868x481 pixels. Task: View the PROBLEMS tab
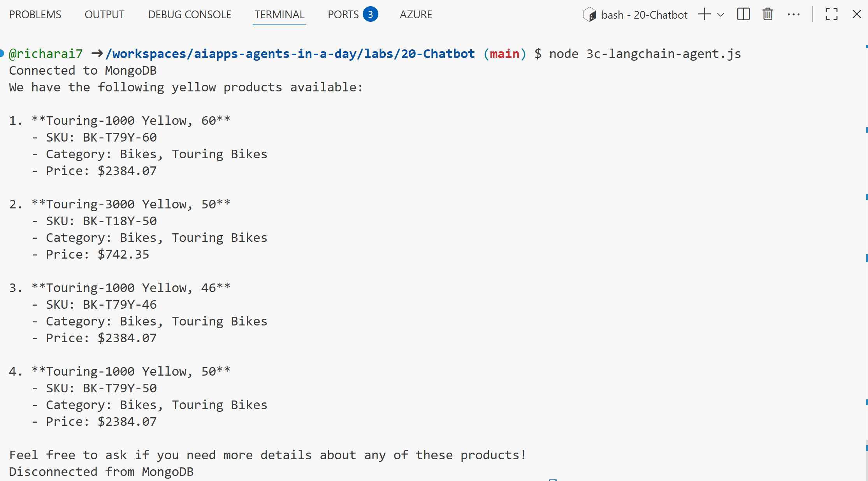click(35, 14)
